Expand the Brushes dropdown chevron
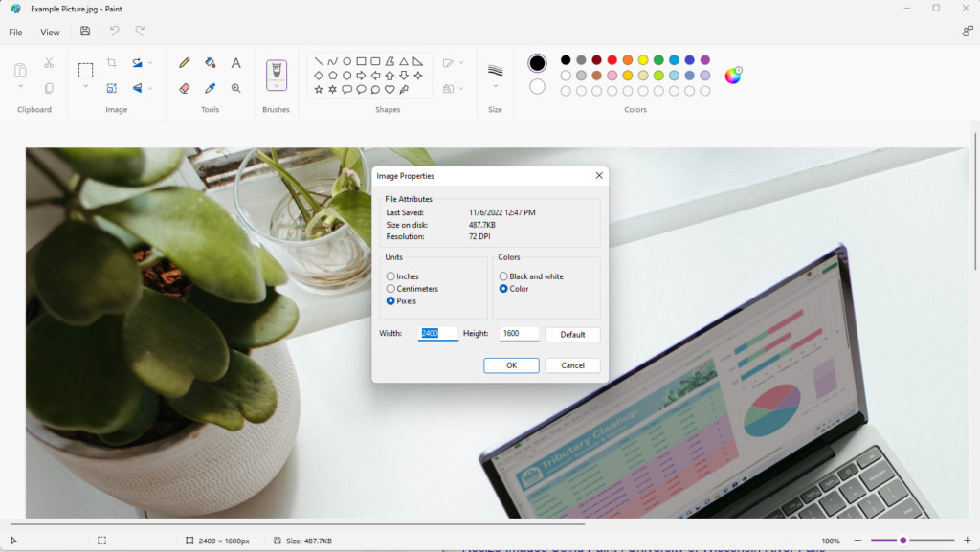The width and height of the screenshot is (980, 552). [277, 86]
